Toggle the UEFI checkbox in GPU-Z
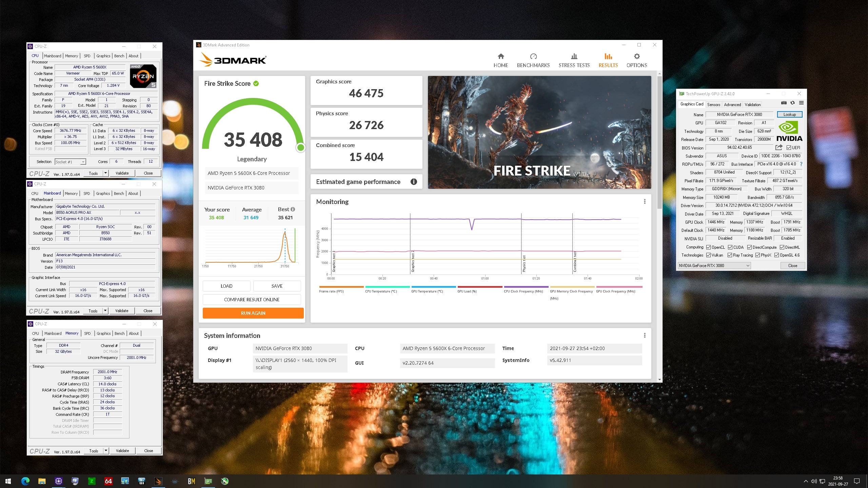This screenshot has height=488, width=868. pyautogui.click(x=789, y=147)
